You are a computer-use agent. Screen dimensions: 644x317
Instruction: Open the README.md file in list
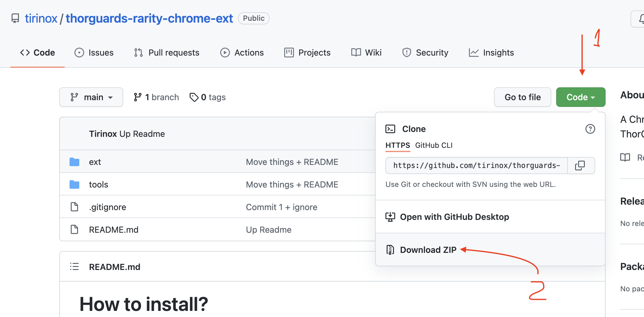pyautogui.click(x=114, y=230)
